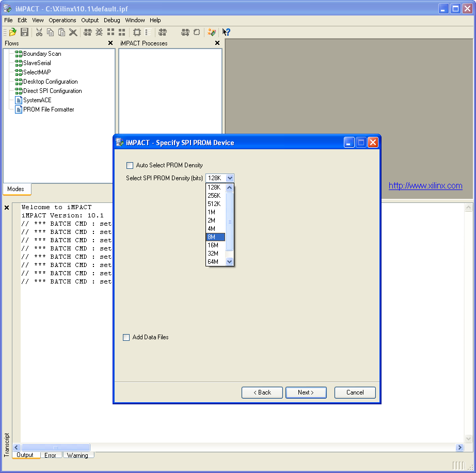Switch to the Modes tab
This screenshot has height=473, width=476.
click(16, 189)
